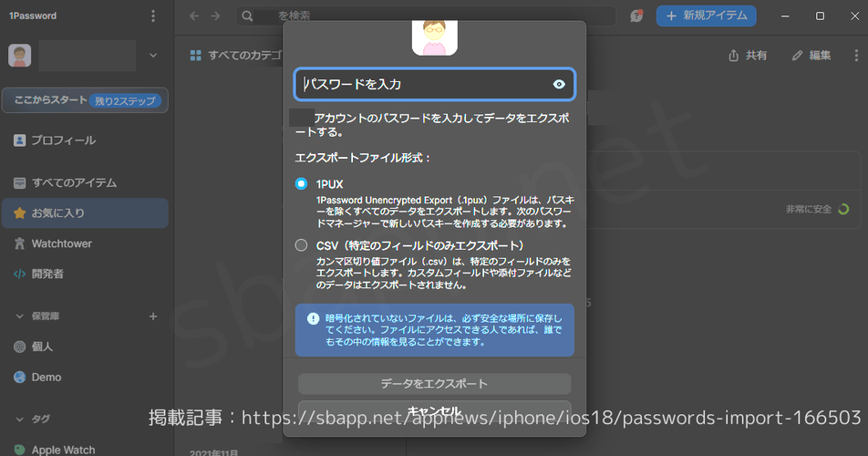This screenshot has width=868, height=456.
Task: Select the Apple Watch tag
Action: [x=86, y=450]
